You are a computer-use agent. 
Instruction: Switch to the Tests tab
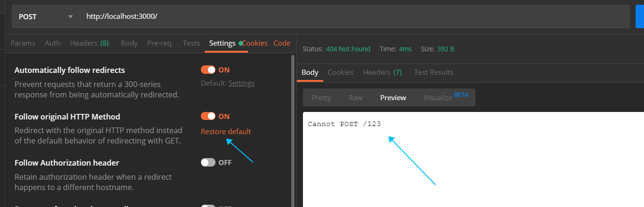[x=191, y=43]
